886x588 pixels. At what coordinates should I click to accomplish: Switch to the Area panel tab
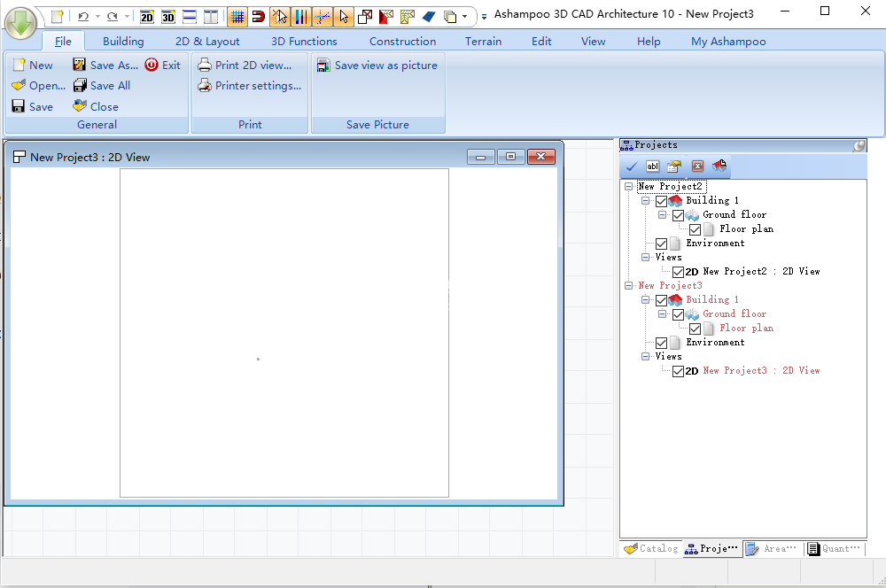point(772,548)
